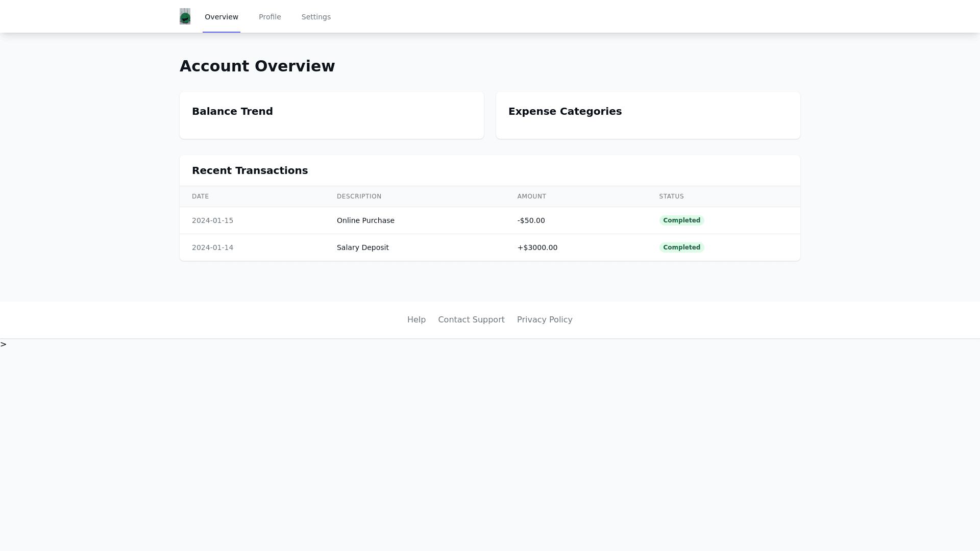Select the Salary Deposit transaction description
This screenshot has height=551, width=980.
tap(362, 247)
